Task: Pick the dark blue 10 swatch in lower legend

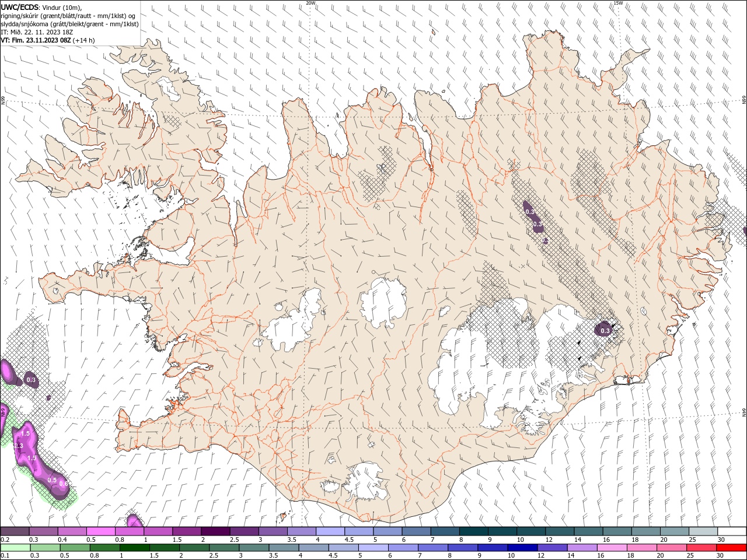Action: [x=523, y=547]
